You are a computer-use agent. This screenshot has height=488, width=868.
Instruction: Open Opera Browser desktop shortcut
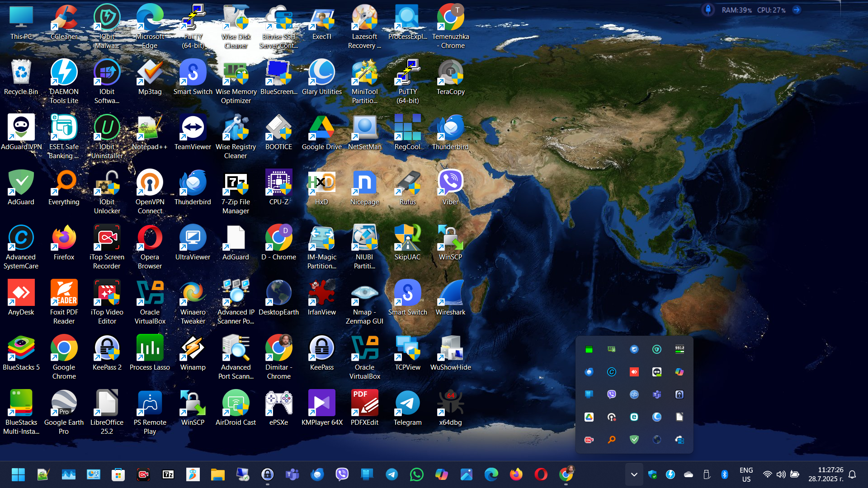coord(150,248)
